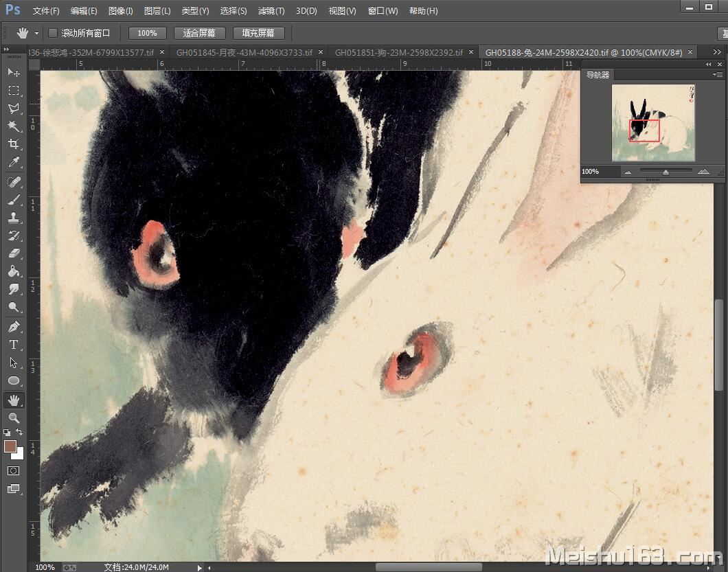Viewport: 728px width, 572px height.
Task: Select the Eraser tool
Action: [x=14, y=253]
